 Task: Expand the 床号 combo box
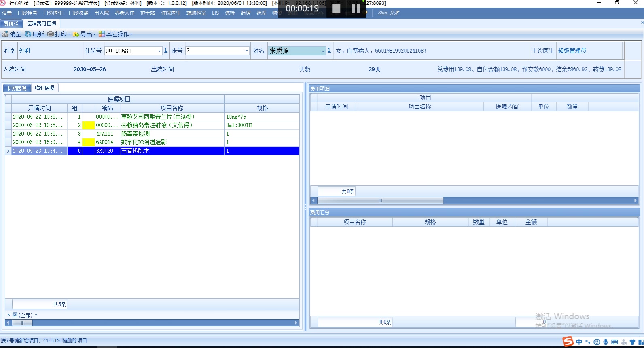[246, 51]
